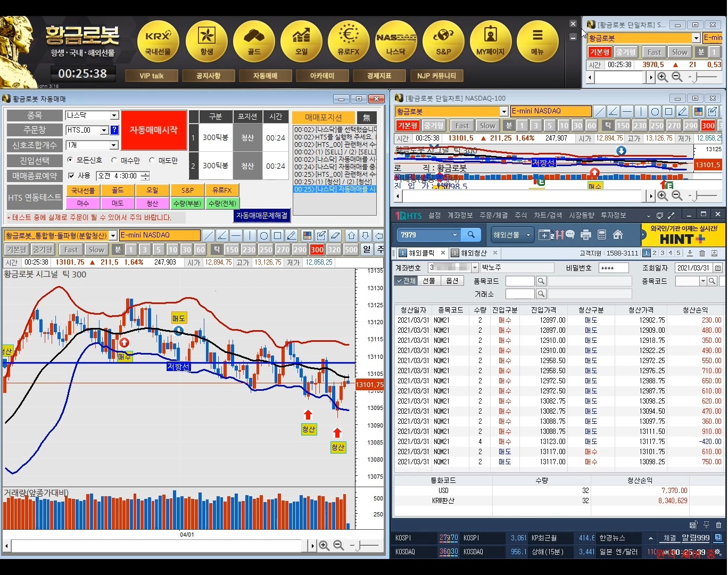Image resolution: width=728 pixels, height=575 pixels.
Task: Select rectangle drawing tool in bottom-left chart toolbar
Action: coord(278,235)
